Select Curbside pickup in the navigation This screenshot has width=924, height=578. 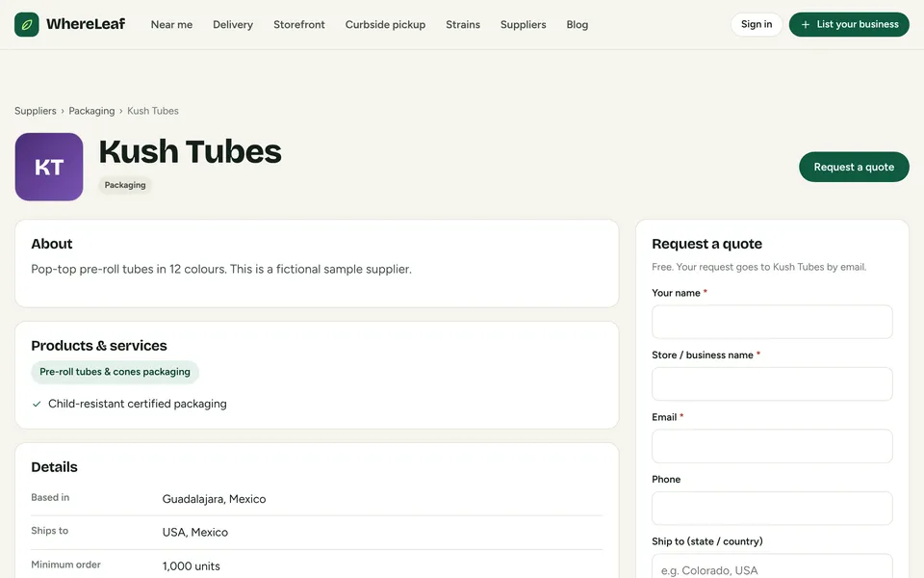point(385,24)
